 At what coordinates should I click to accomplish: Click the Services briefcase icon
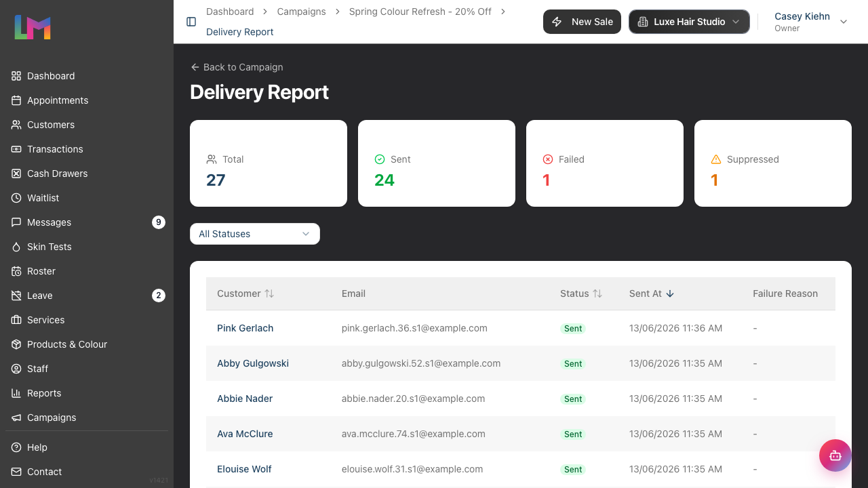coord(16,320)
